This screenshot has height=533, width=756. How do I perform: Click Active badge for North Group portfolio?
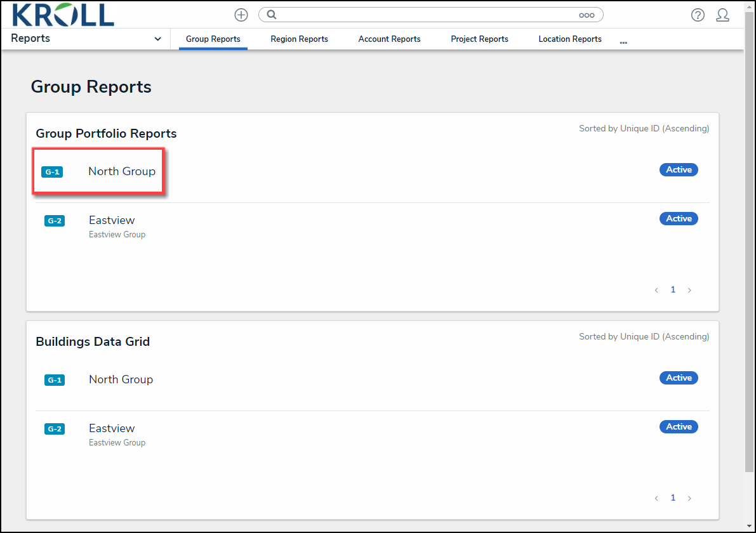coord(679,169)
